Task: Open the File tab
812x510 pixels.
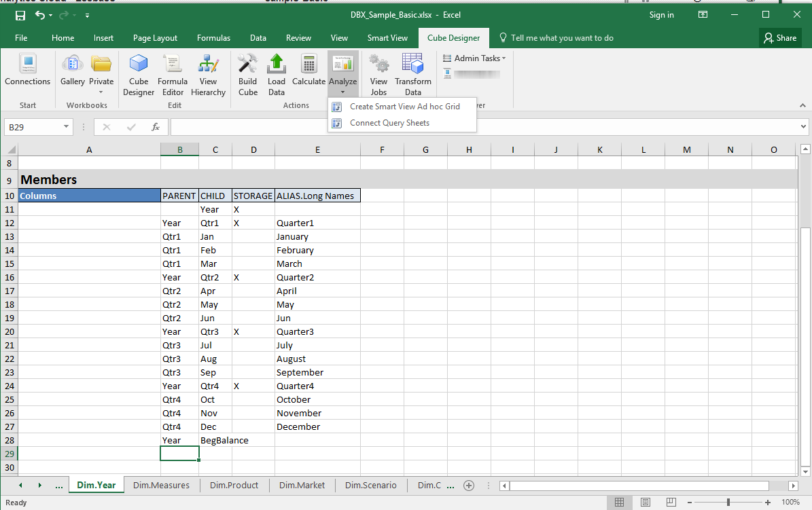Action: (x=21, y=38)
